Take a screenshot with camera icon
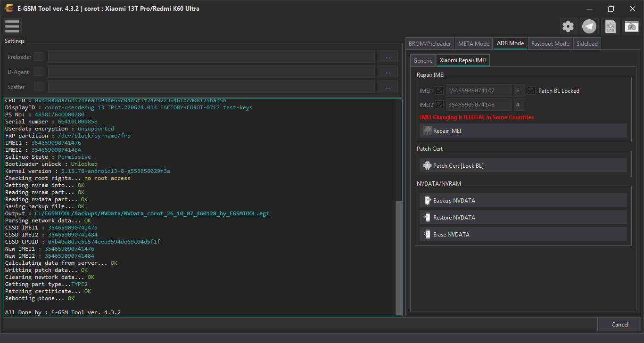The image size is (644, 343). click(632, 26)
